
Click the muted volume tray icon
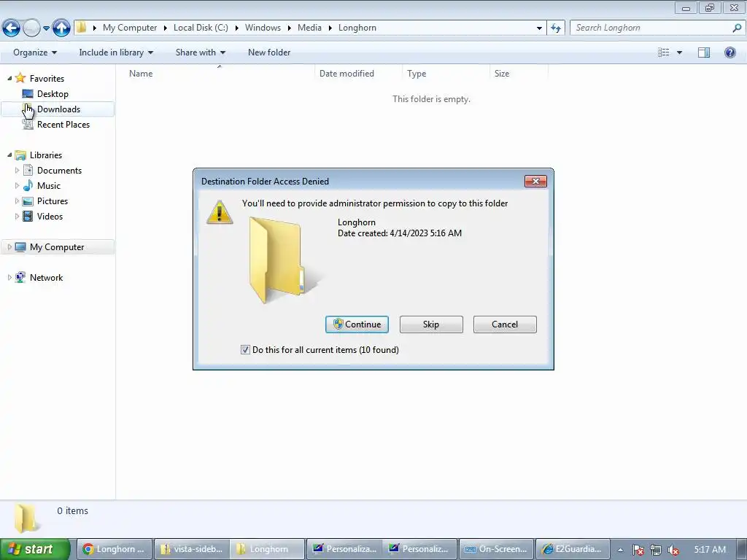tap(673, 550)
